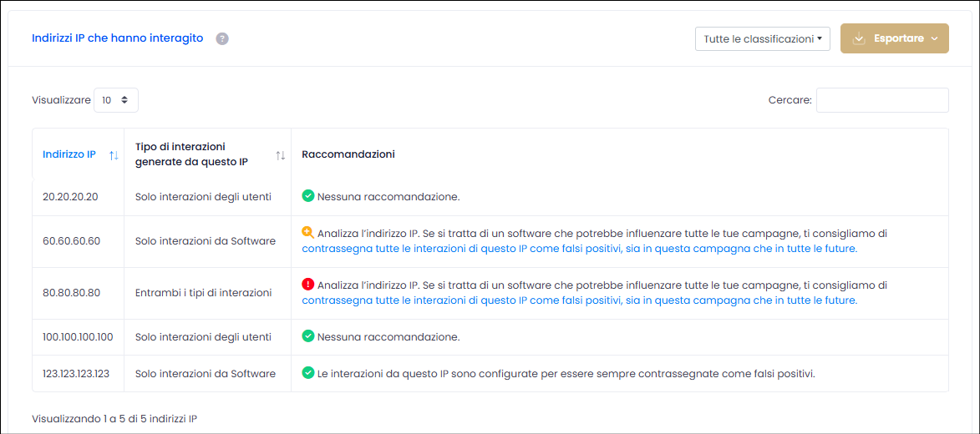Open the Visualizzare rows count selector
Viewport: 980px width, 434px height.
(116, 100)
